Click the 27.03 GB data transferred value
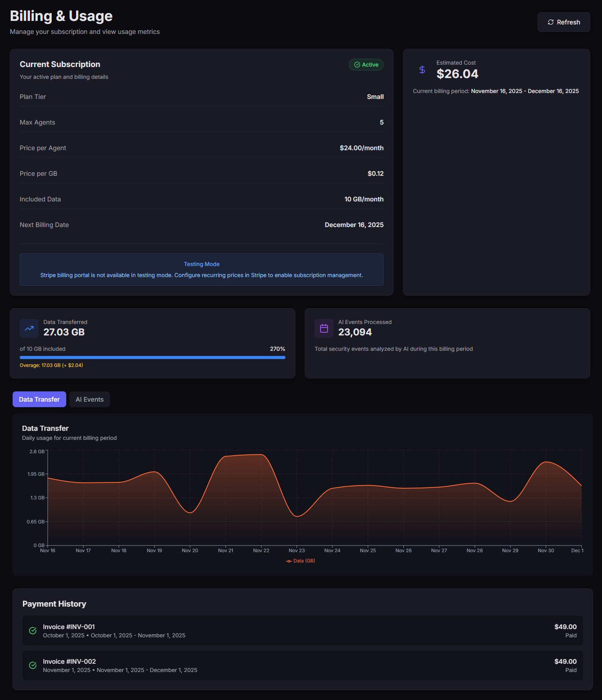Image resolution: width=602 pixels, height=700 pixels. point(64,332)
